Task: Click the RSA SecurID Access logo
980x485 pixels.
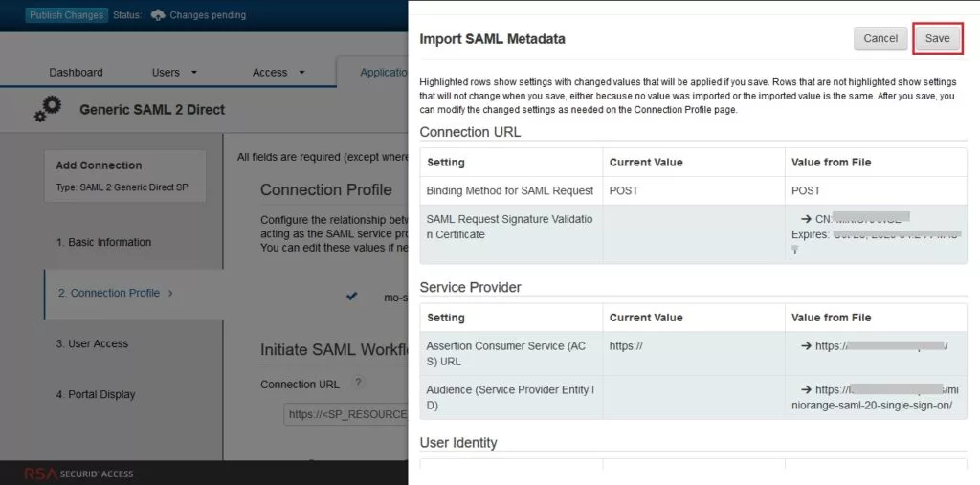Action: pos(78,474)
